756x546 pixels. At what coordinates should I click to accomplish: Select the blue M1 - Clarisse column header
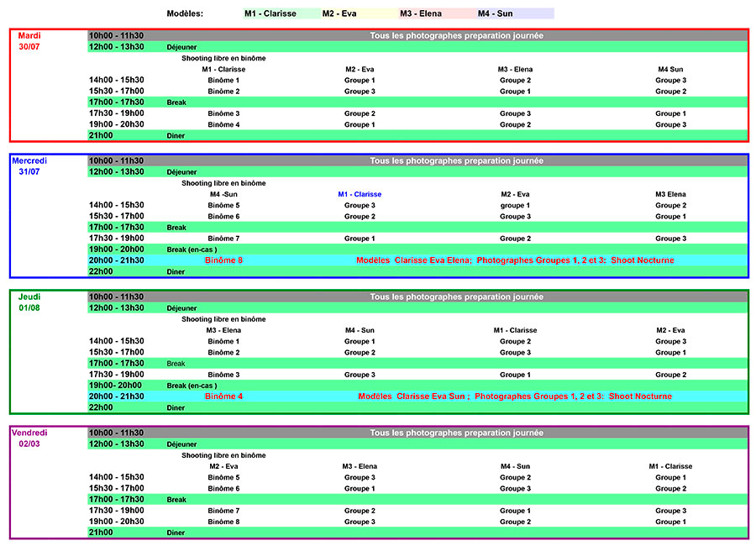(360, 194)
